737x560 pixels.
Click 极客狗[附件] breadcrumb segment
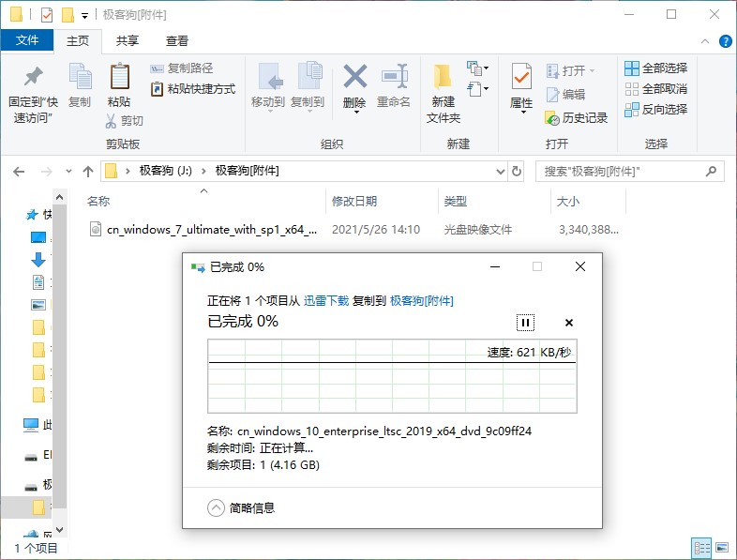coord(247,171)
